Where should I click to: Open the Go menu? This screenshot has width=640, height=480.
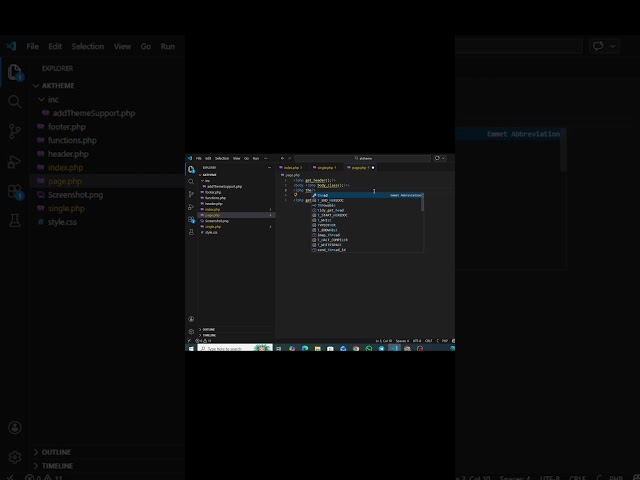coord(247,158)
